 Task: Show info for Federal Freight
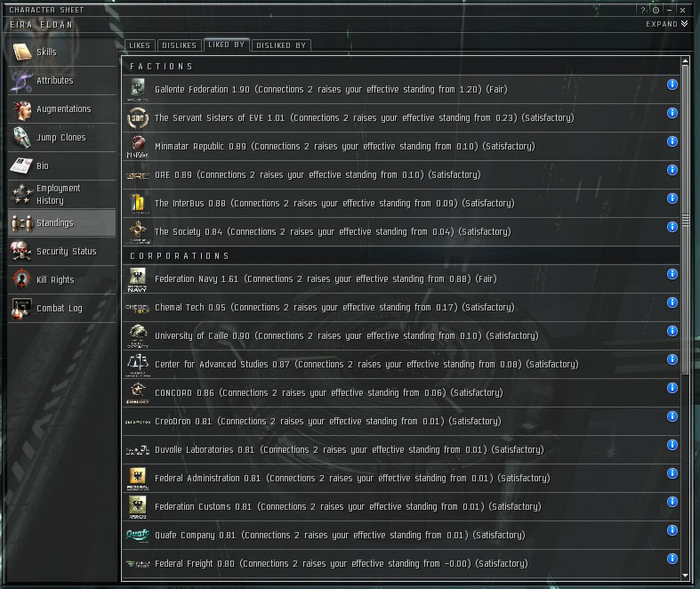click(x=672, y=559)
